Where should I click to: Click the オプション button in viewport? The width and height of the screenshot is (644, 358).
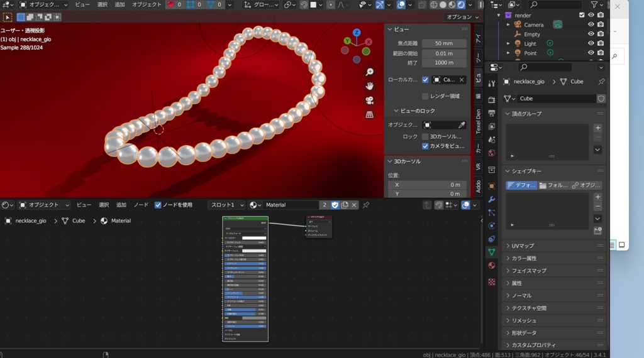pos(462,17)
